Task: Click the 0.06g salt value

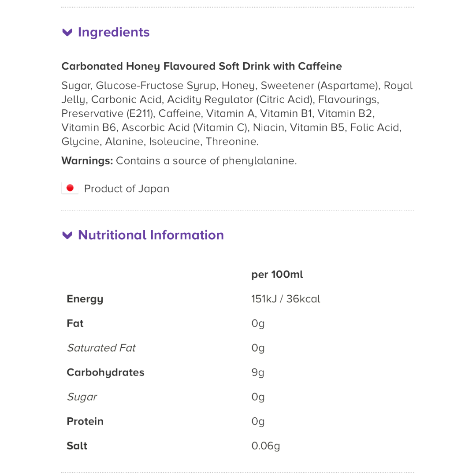Action: click(x=265, y=446)
